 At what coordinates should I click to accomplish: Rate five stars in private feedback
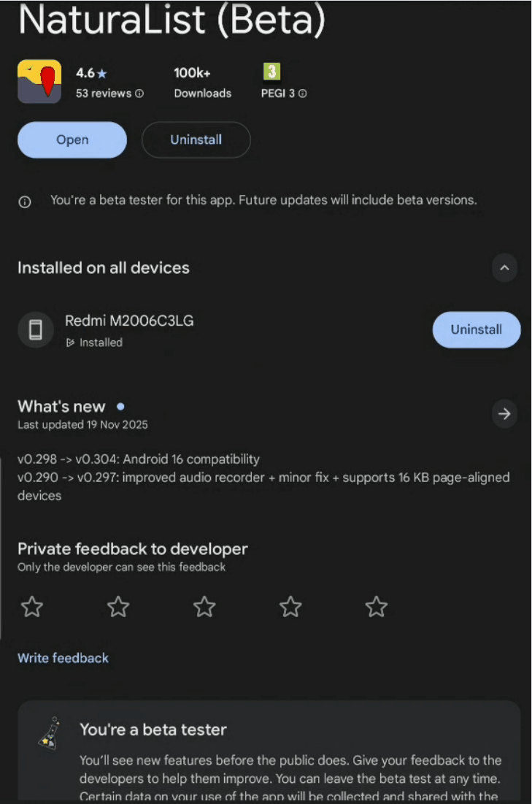coord(377,606)
